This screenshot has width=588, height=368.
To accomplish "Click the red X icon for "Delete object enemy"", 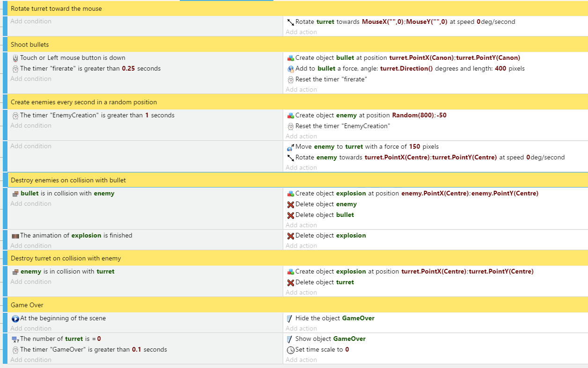I will pos(291,204).
